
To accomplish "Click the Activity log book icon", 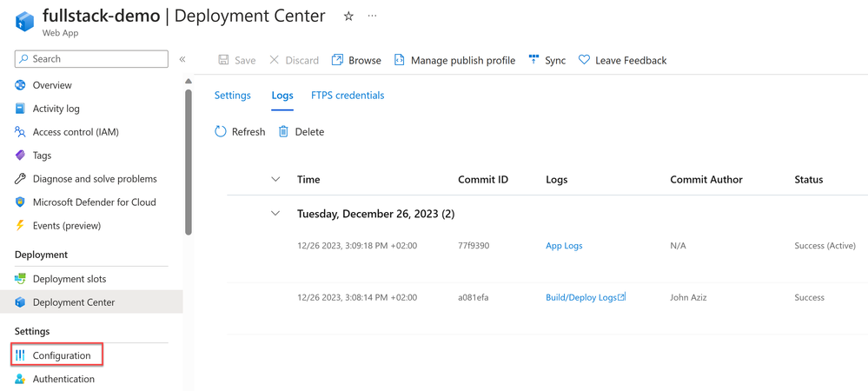I will point(21,109).
